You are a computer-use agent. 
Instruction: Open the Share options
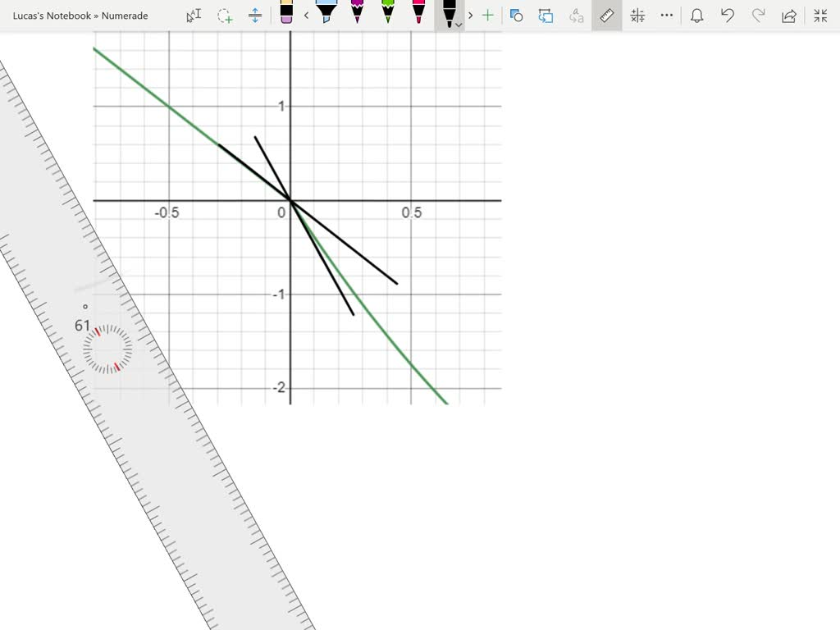[x=788, y=15]
